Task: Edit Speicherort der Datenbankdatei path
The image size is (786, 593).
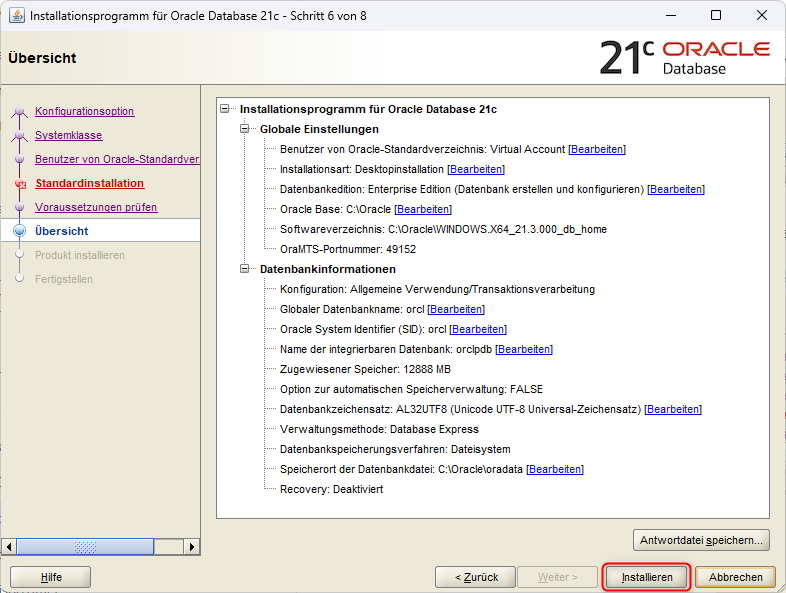Action: 555,469
